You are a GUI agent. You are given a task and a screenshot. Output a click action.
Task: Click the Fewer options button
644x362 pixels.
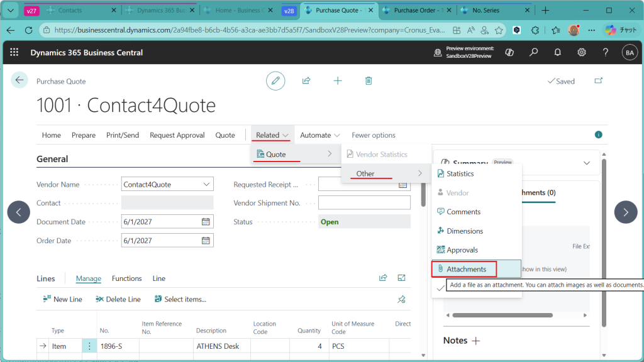pyautogui.click(x=374, y=135)
